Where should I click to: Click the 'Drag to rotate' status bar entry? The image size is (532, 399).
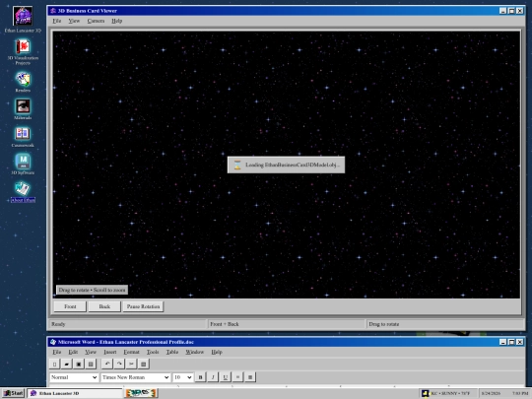pos(384,324)
